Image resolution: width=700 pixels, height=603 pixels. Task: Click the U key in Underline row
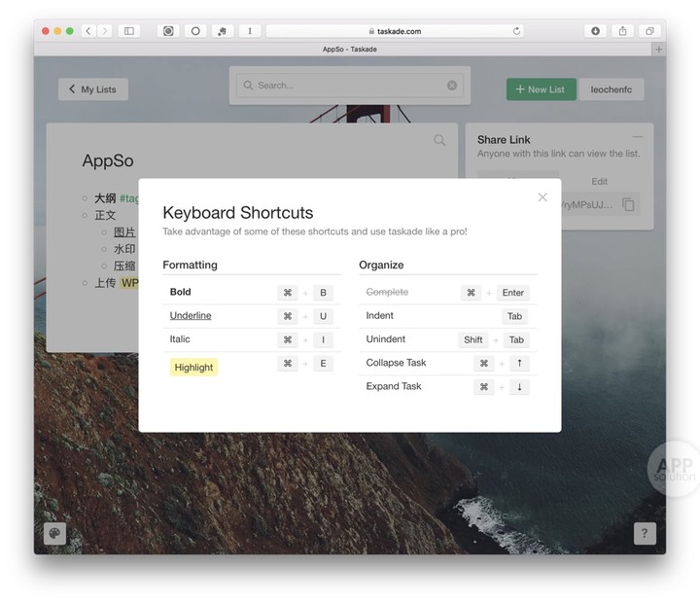pyautogui.click(x=323, y=316)
